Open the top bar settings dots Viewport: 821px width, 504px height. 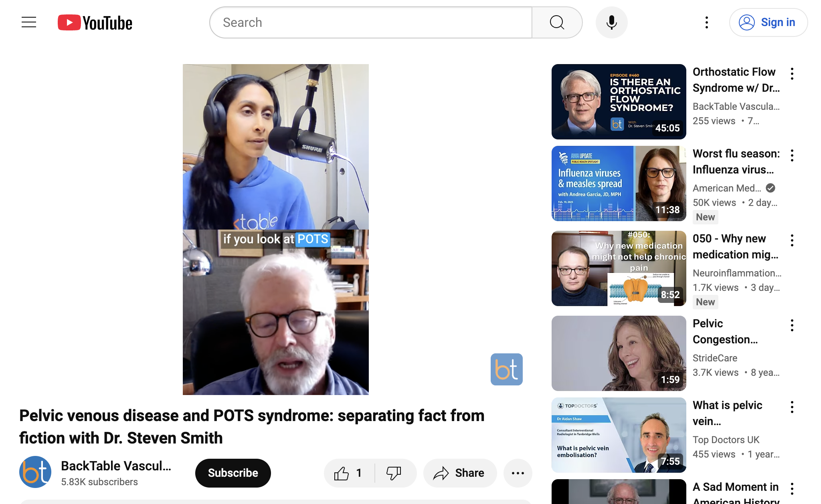[707, 22]
